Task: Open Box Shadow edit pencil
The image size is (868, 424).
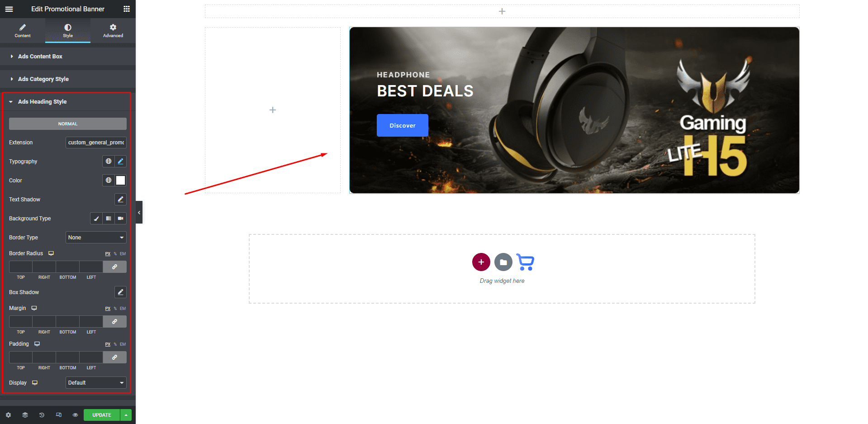Action: (x=120, y=292)
